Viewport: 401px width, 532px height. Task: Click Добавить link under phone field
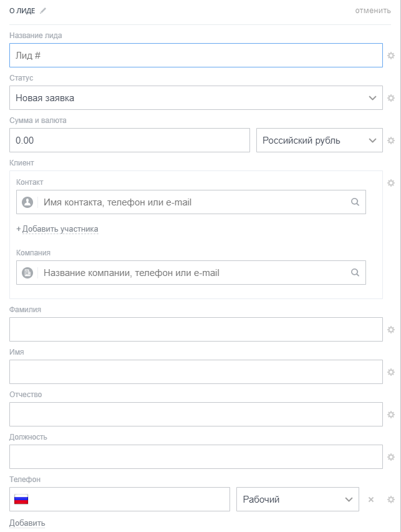[27, 523]
